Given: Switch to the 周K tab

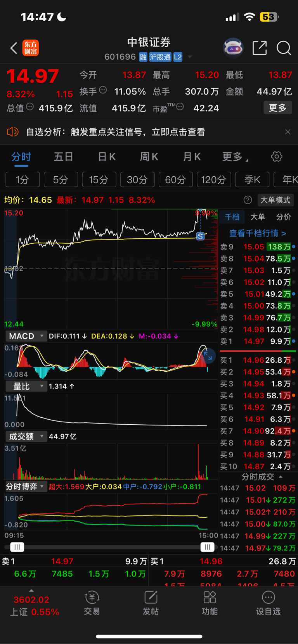Looking at the screenshot, I should pyautogui.click(x=149, y=157).
